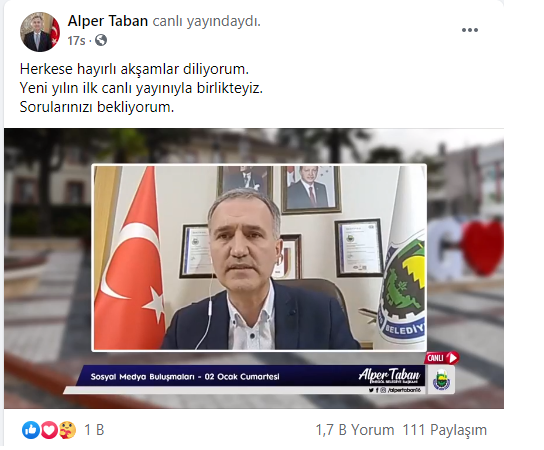Click the Sosyal Medya Buluşmaları caption bar
Viewport: 544px width, 450px height.
pos(185,377)
